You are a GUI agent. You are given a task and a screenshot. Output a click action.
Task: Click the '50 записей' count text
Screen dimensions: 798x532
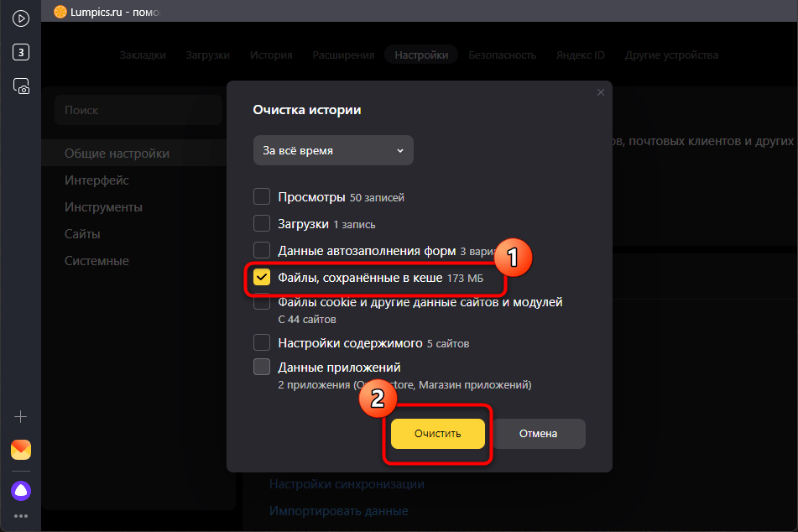point(377,197)
